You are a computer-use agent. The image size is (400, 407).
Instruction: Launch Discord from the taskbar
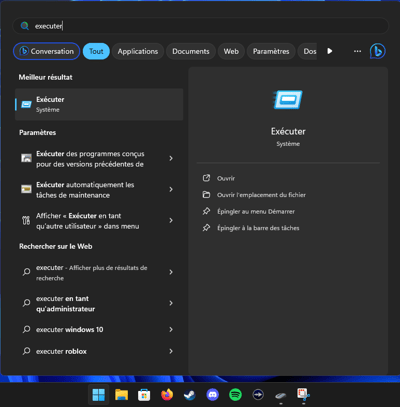213,395
